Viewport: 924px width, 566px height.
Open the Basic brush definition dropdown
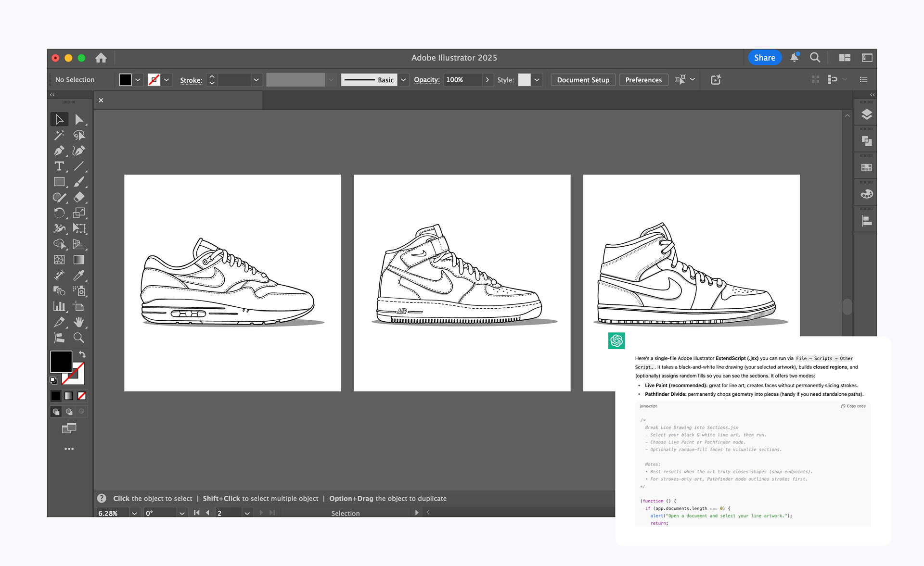pyautogui.click(x=403, y=80)
